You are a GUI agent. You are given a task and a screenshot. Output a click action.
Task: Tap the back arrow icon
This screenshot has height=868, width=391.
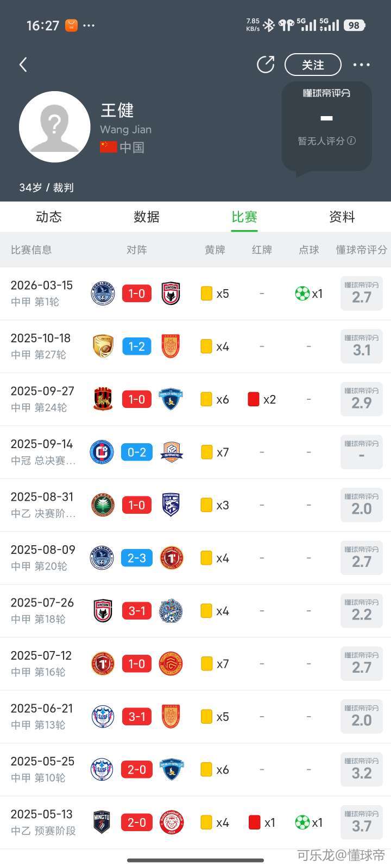pos(23,65)
